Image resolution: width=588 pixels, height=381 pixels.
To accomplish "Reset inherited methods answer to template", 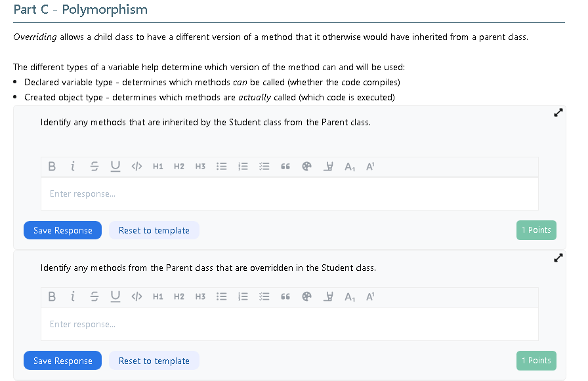I will (154, 230).
